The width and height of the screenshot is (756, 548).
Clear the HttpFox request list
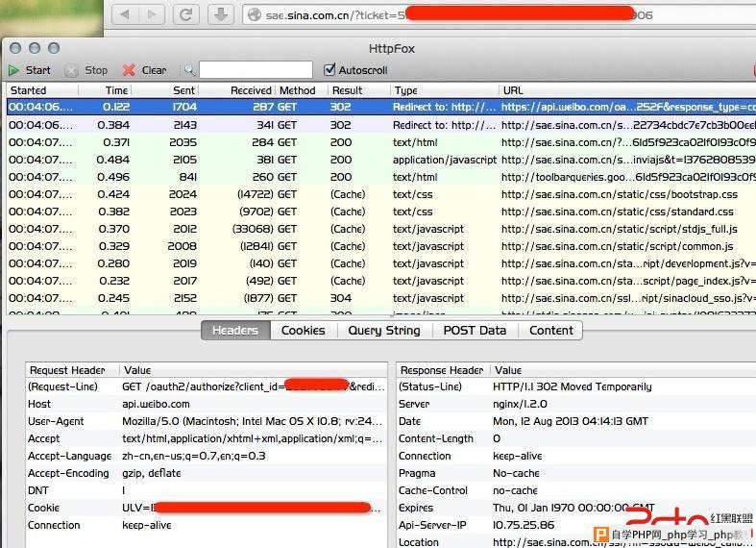tap(144, 70)
